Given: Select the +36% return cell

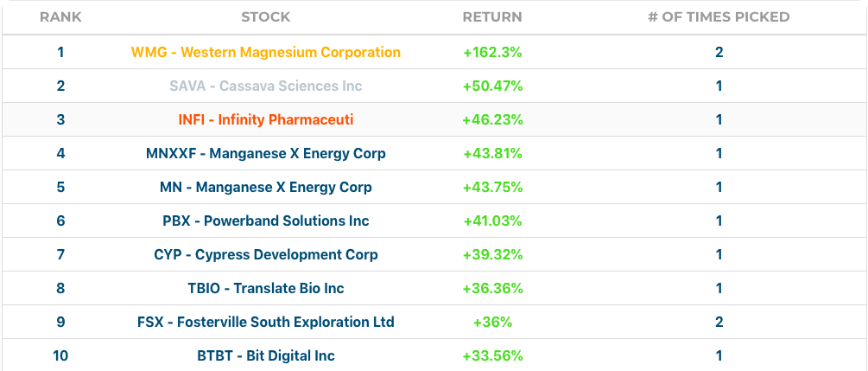Looking at the screenshot, I should click(x=492, y=322).
